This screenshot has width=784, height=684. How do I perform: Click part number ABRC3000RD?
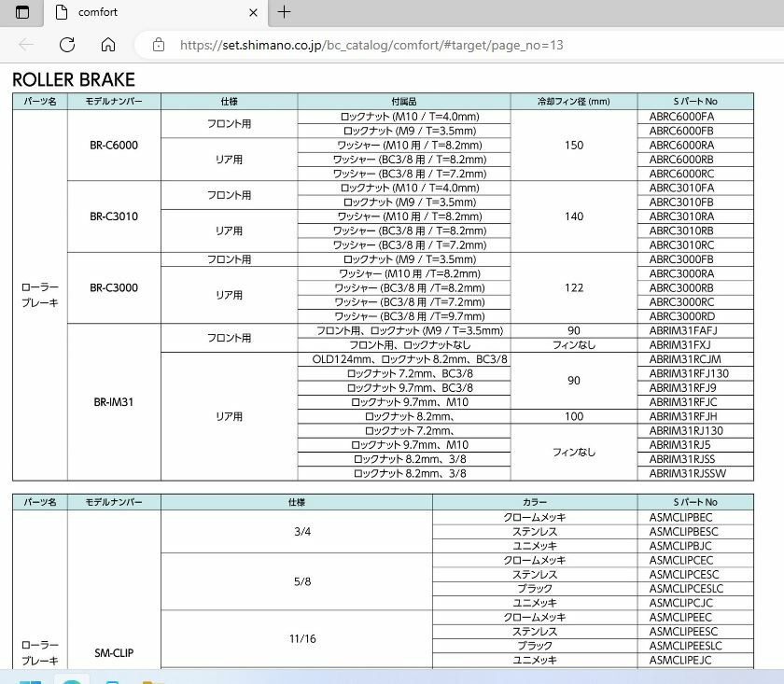[682, 316]
